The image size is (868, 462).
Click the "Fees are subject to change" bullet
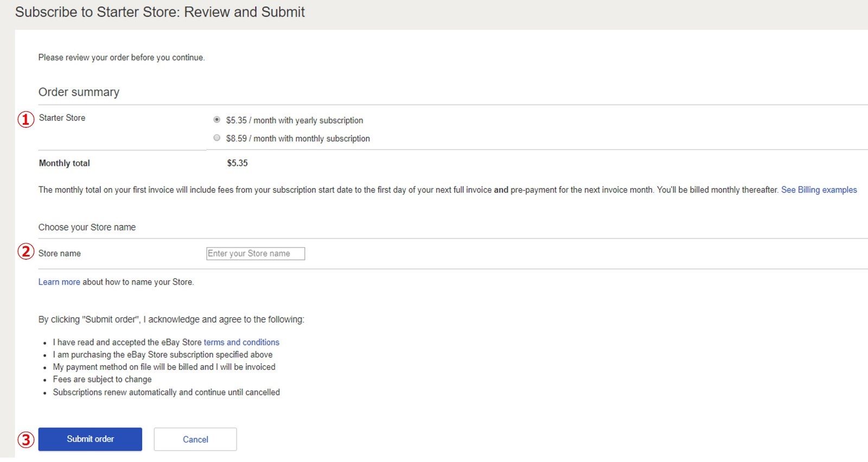coord(102,380)
